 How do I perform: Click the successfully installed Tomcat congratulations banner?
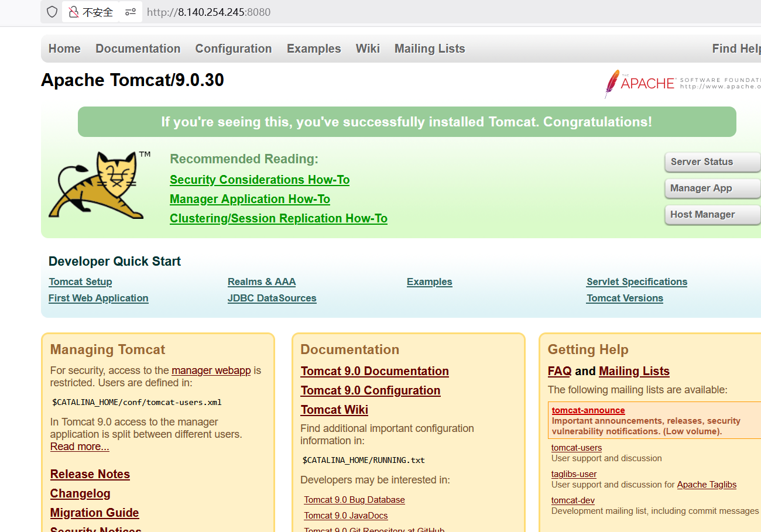pos(407,122)
